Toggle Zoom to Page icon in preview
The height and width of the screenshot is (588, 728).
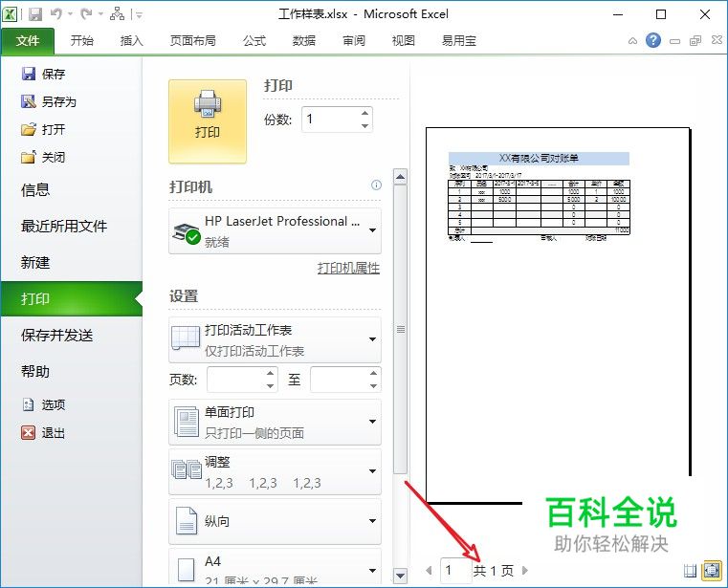pyautogui.click(x=712, y=571)
